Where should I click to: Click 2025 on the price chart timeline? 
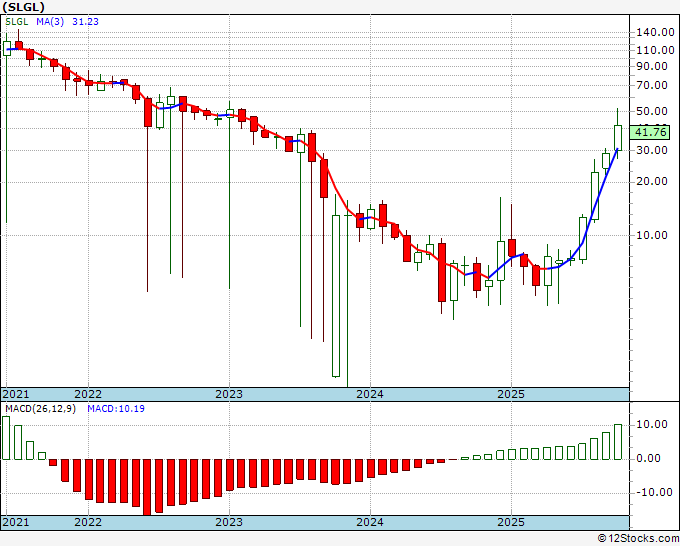click(x=511, y=394)
